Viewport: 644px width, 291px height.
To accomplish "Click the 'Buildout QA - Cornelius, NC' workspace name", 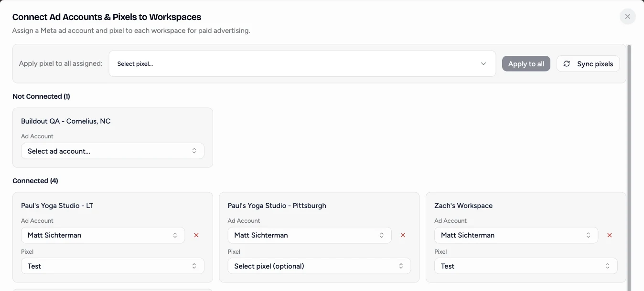I will tap(66, 121).
